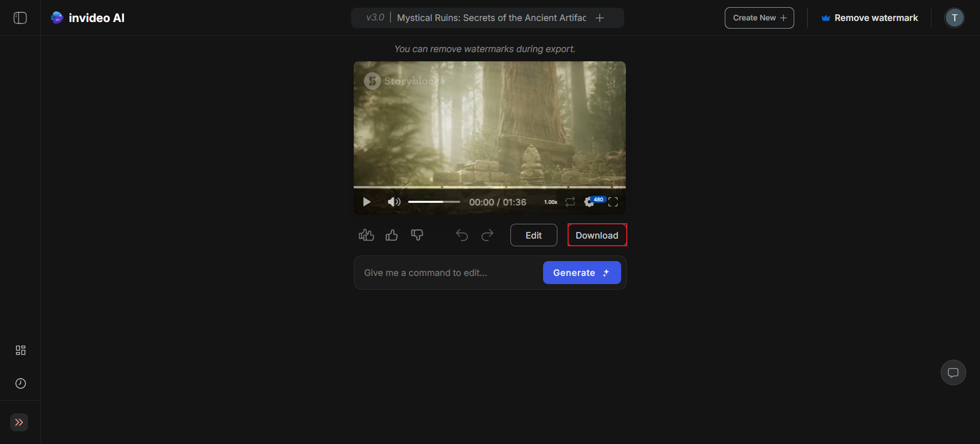The height and width of the screenshot is (444, 980).
Task: Click the Generate button
Action: point(582,273)
